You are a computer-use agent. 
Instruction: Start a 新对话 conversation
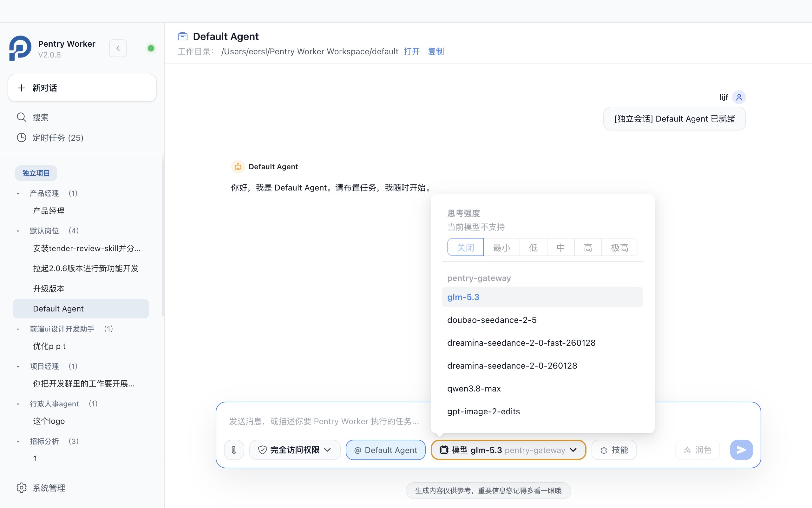(x=82, y=88)
